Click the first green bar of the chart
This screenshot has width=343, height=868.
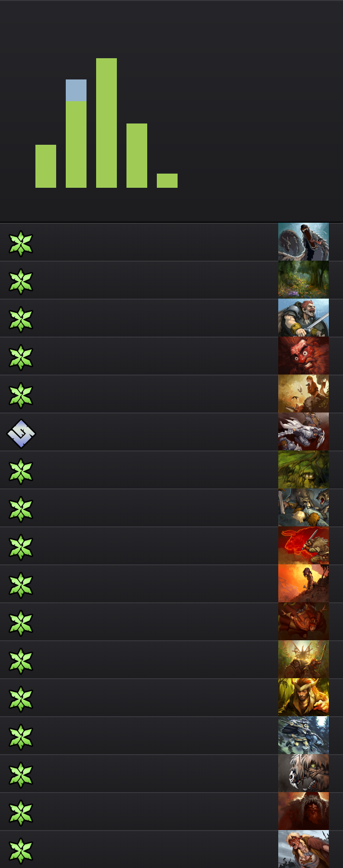(x=46, y=166)
